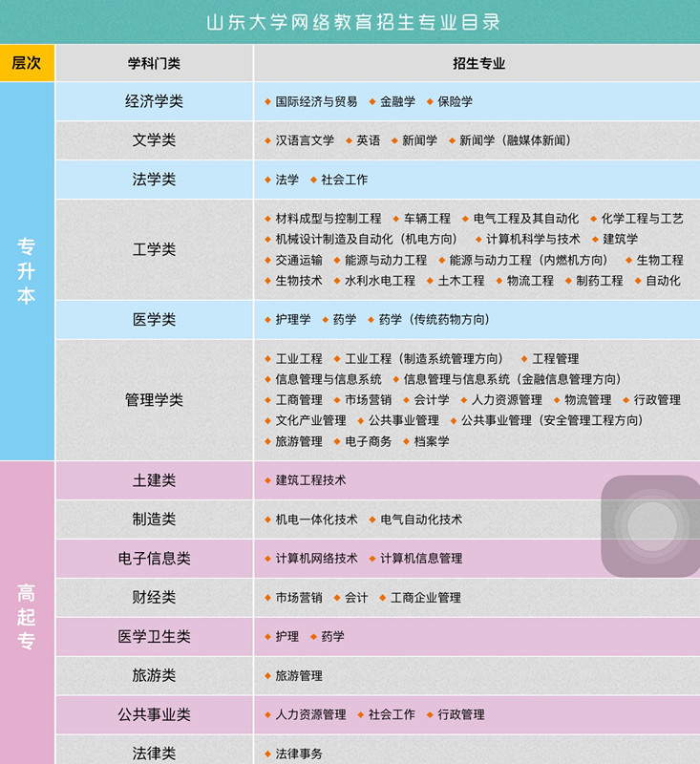
Task: Click the 工学类 category cell
Action: pyautogui.click(x=154, y=249)
